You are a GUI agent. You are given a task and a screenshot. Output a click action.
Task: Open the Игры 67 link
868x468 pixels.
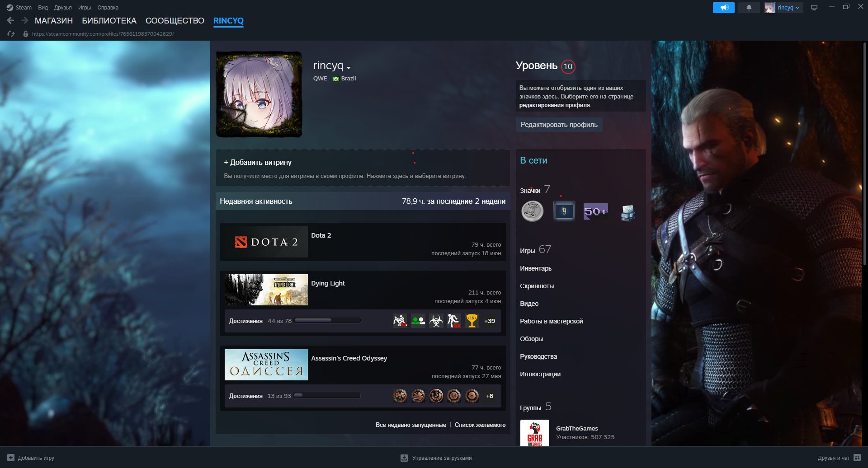click(535, 250)
